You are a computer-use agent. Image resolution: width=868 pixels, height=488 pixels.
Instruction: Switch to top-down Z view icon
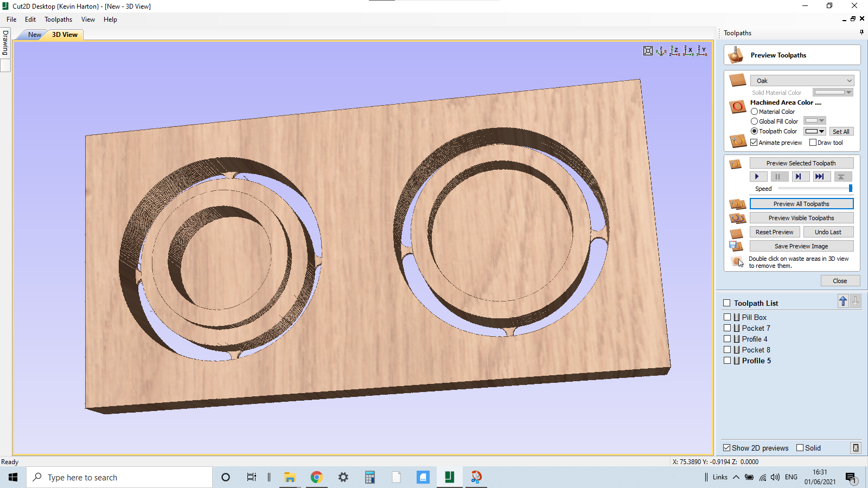pos(675,50)
